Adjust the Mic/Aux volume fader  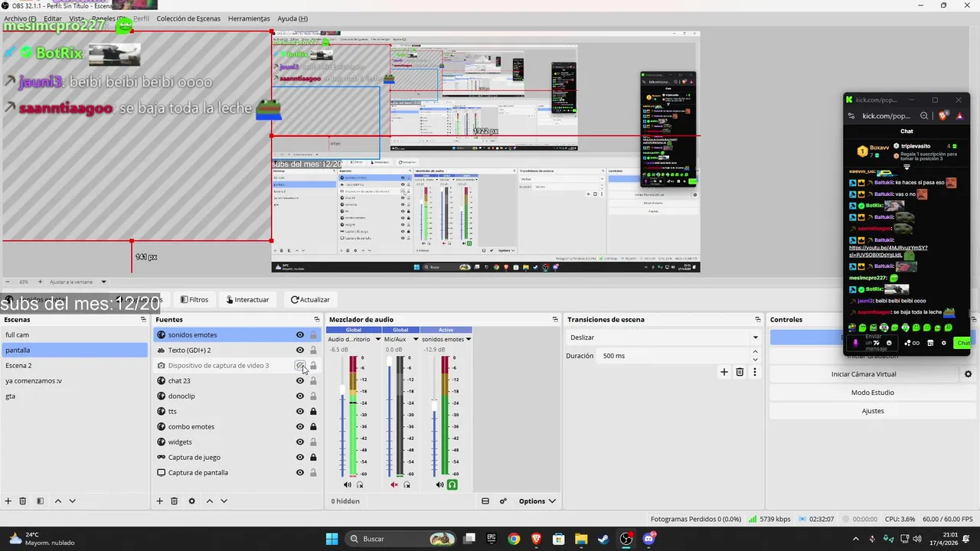click(x=390, y=361)
